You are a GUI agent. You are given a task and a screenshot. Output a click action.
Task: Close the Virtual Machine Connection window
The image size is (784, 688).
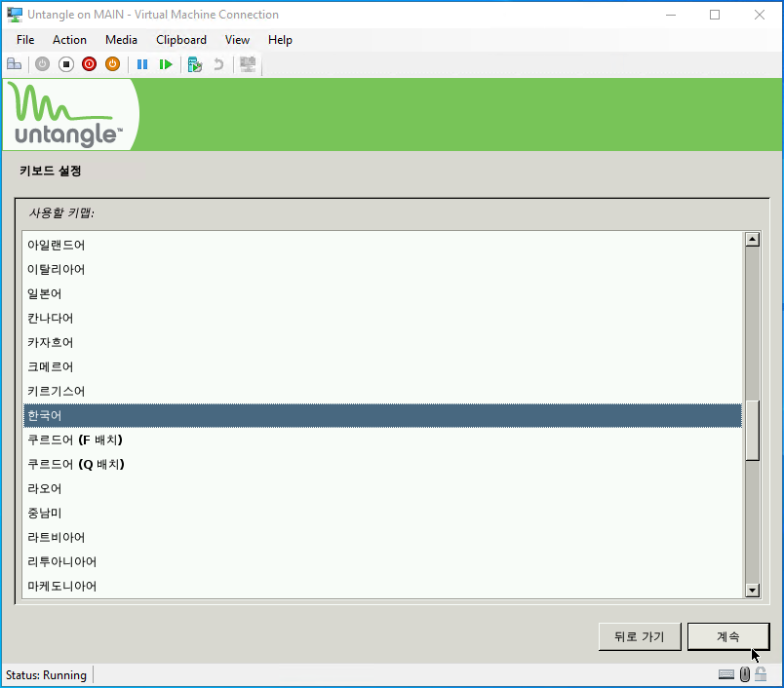point(760,15)
